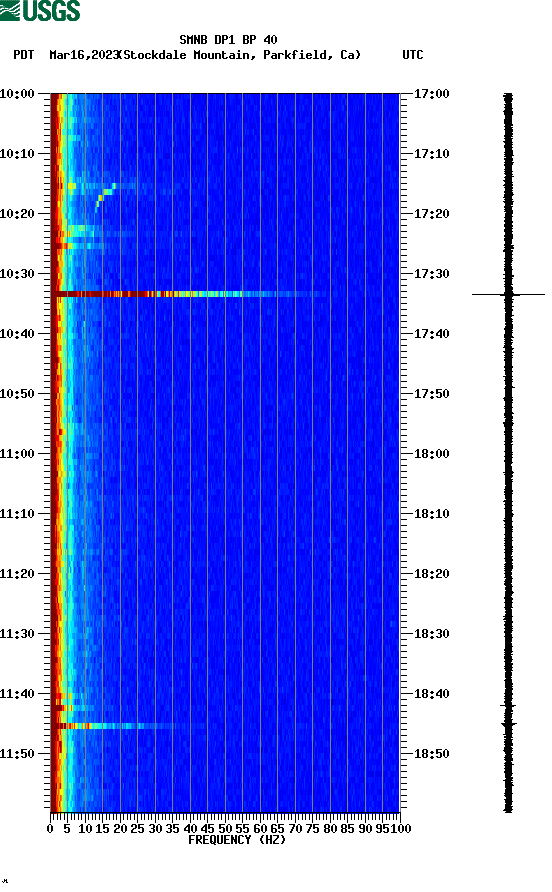Screen dimensions: 552x892
Task: Click the 17:10 UTC time label
Action: click(x=431, y=154)
